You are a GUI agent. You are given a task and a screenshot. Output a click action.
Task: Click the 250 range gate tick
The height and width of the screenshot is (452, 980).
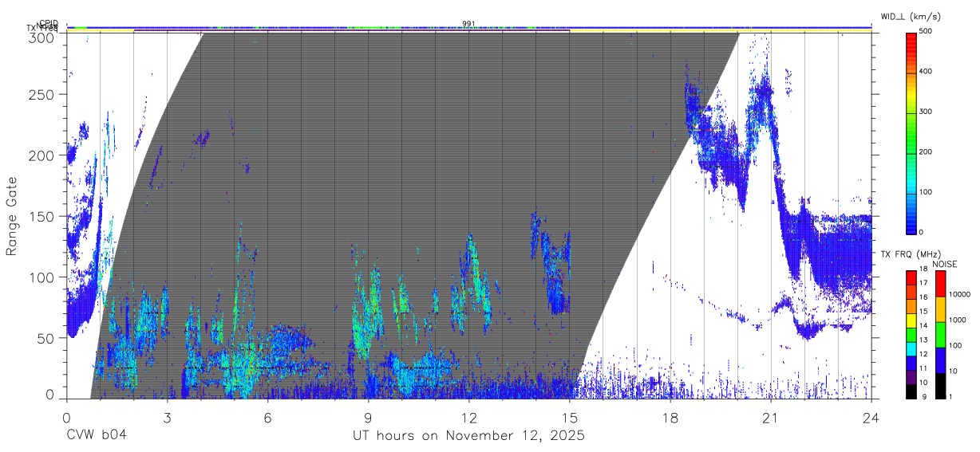pyautogui.click(x=41, y=94)
